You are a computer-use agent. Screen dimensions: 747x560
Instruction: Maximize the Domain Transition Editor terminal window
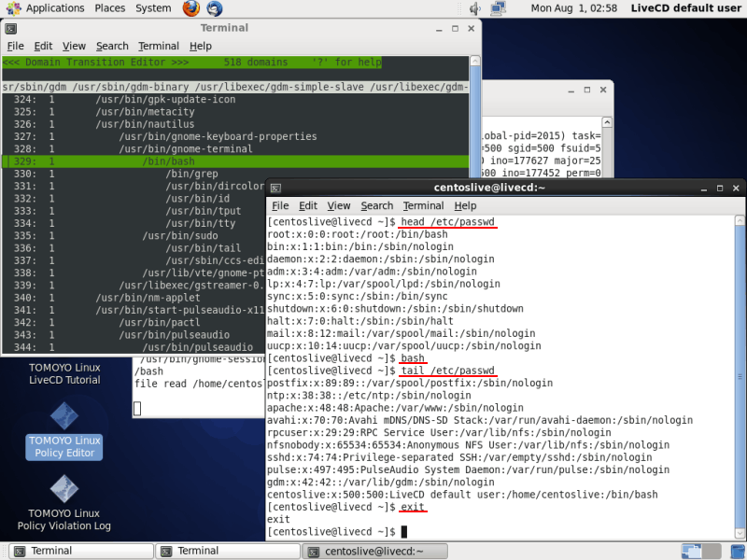pyautogui.click(x=455, y=29)
